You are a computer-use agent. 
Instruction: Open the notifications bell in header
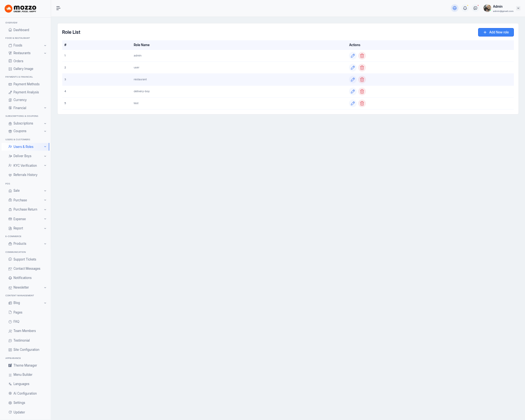[465, 8]
